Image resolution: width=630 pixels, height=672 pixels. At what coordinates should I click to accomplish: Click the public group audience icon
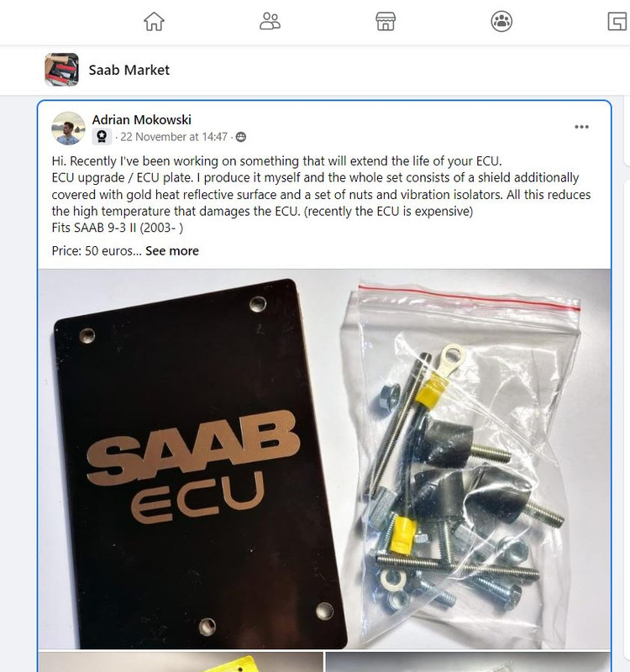point(241,137)
